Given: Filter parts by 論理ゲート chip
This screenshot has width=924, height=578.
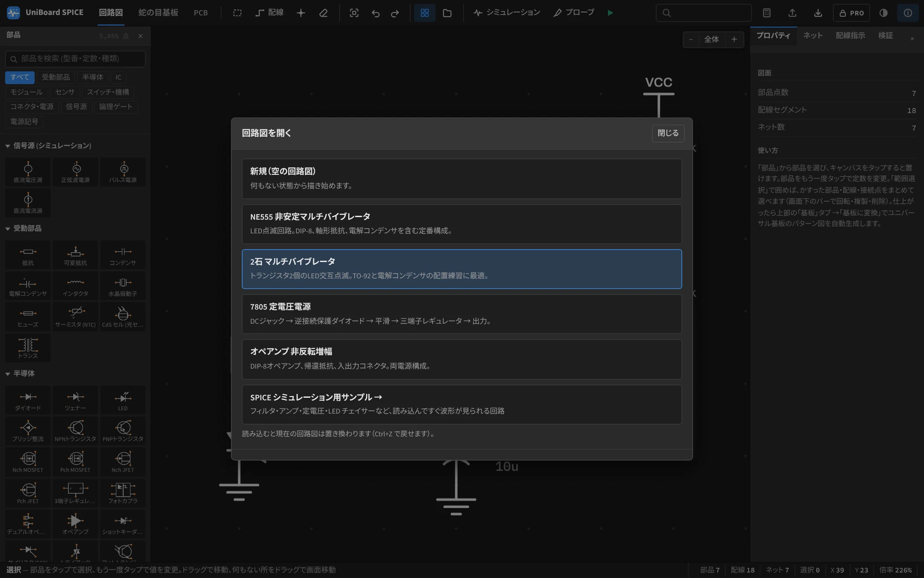Looking at the screenshot, I should [115, 107].
